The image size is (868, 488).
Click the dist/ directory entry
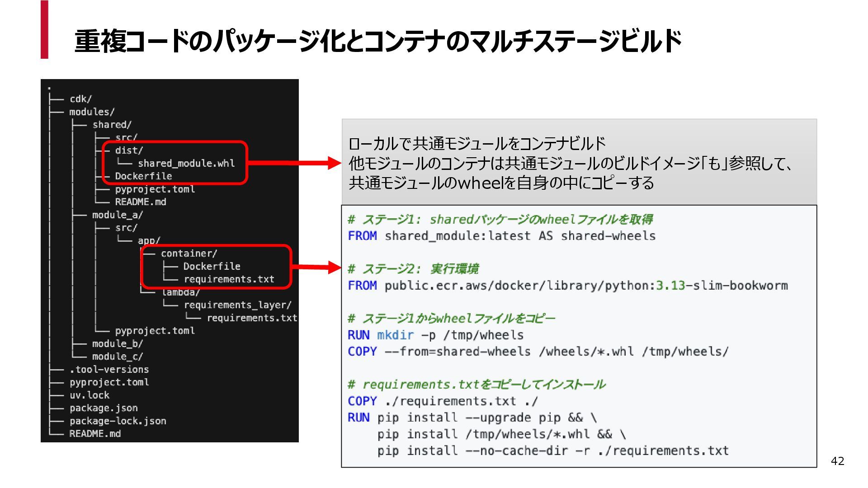tap(129, 150)
